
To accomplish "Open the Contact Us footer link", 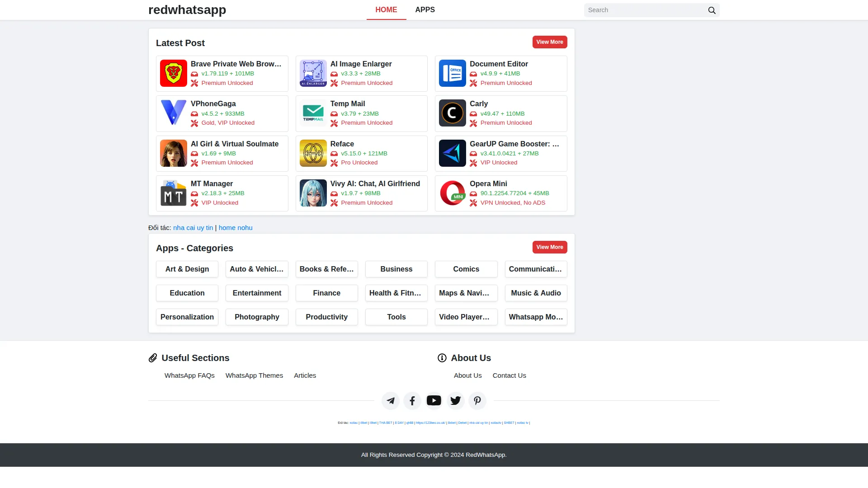I will click(x=509, y=375).
